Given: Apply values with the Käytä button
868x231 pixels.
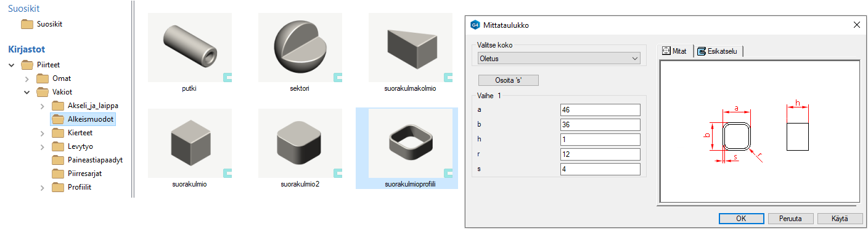Looking at the screenshot, I should [x=840, y=219].
